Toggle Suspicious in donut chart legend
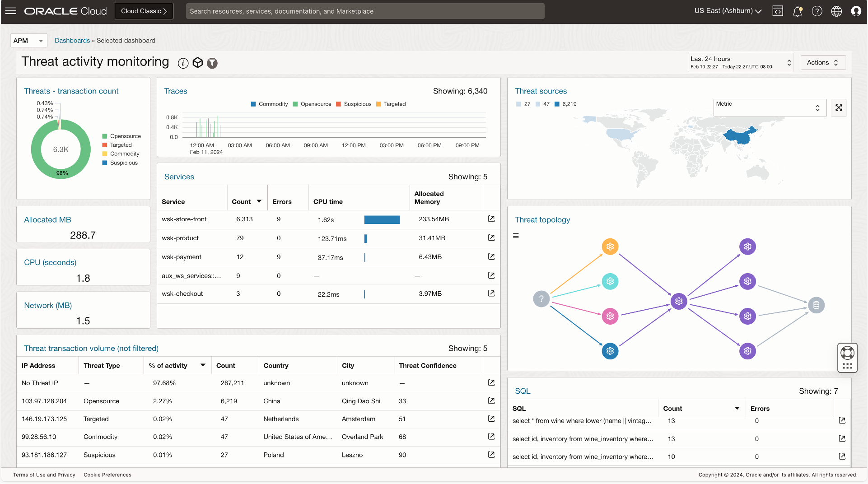 [120, 163]
